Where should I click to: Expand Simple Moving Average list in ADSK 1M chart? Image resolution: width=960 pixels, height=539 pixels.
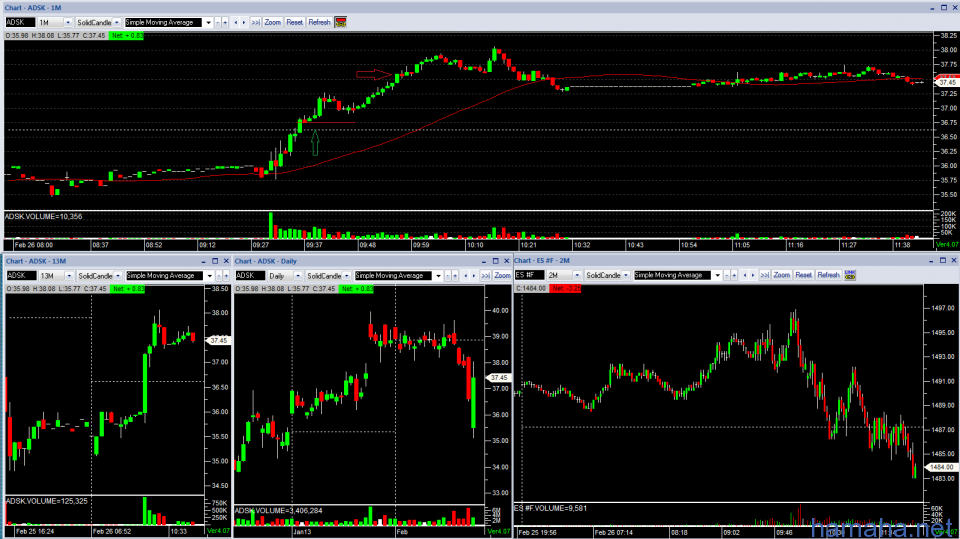[x=208, y=22]
